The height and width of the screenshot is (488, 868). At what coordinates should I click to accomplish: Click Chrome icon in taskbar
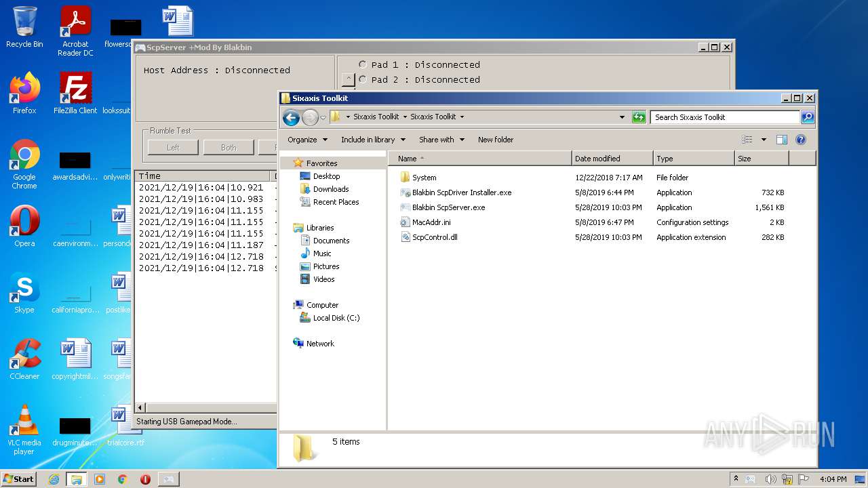122,479
